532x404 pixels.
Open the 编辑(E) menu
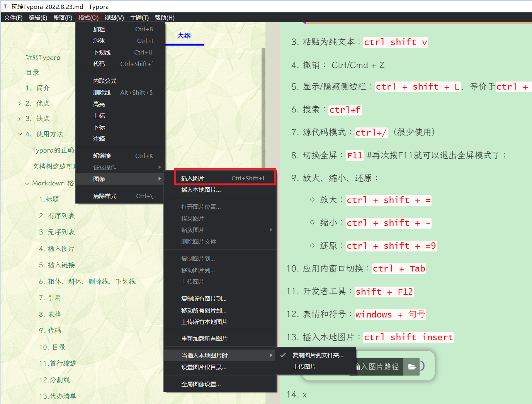coord(38,17)
